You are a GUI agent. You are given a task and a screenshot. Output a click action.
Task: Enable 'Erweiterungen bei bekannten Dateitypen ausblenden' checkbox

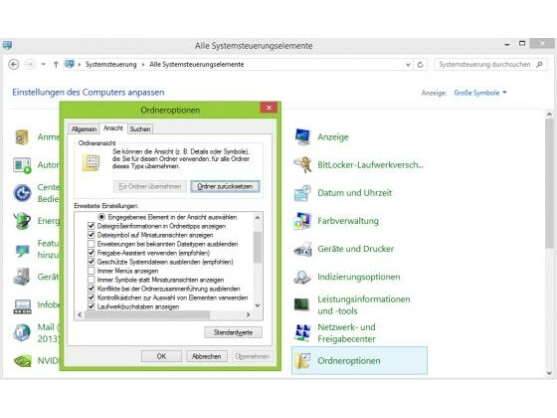(x=91, y=244)
